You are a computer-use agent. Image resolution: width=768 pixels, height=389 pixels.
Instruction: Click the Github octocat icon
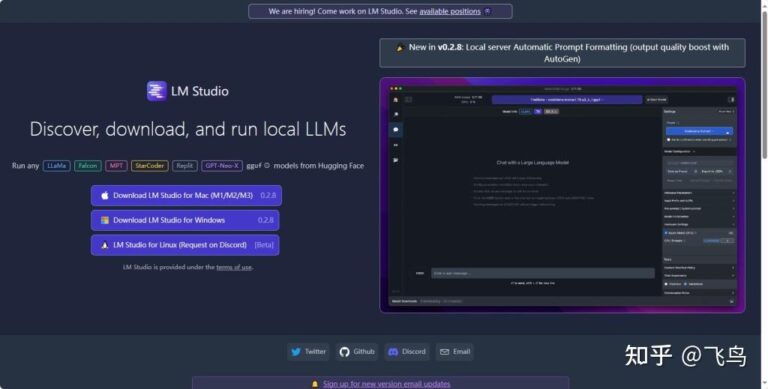tap(344, 352)
